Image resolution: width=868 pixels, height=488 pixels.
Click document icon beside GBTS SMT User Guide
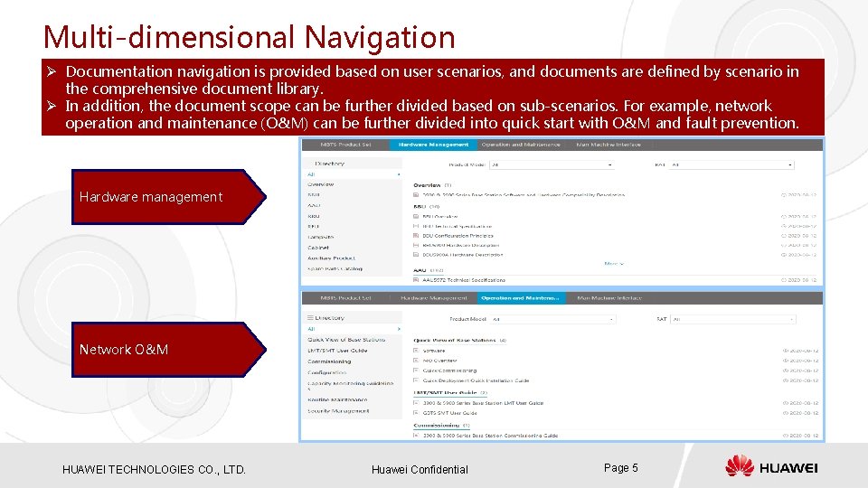[416, 413]
